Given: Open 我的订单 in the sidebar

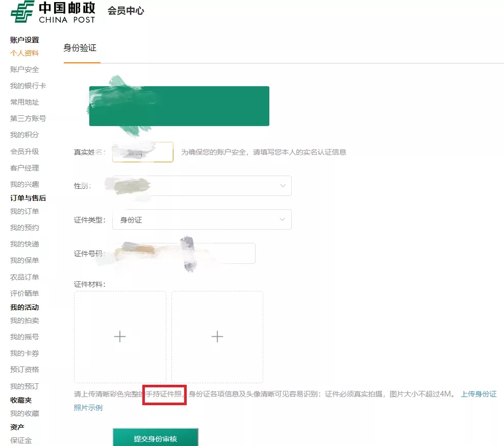Looking at the screenshot, I should 24,211.
